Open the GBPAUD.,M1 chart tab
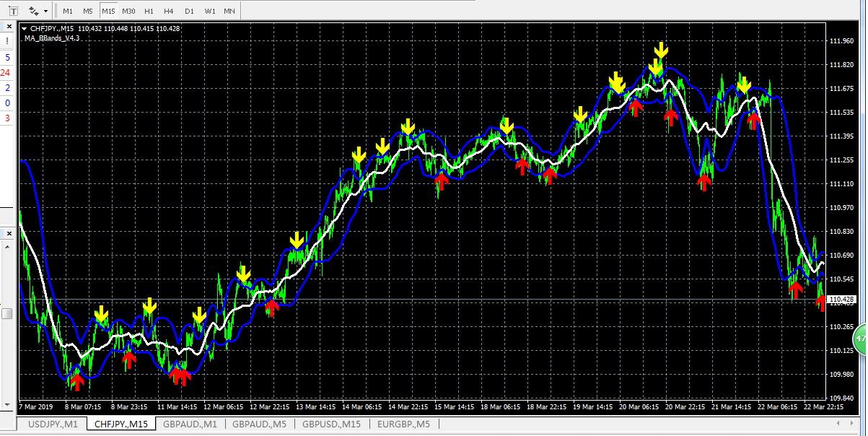The image size is (868, 436). (x=190, y=424)
